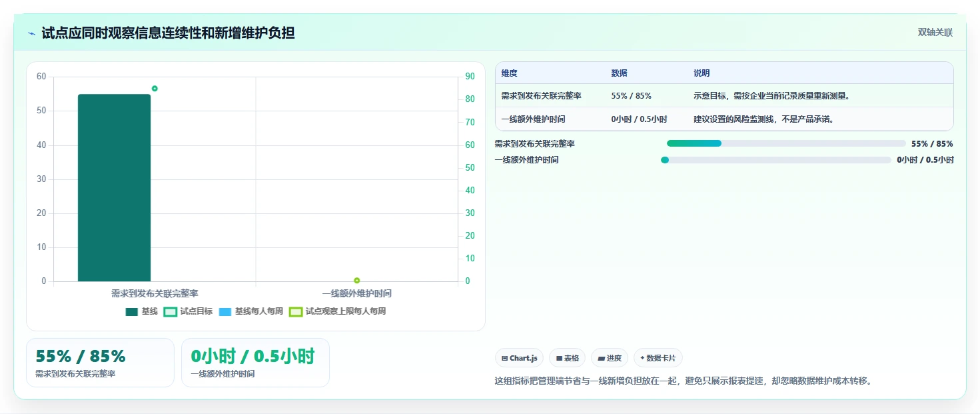Click the left axis value 60
This screenshot has height=414, width=980.
pos(41,77)
